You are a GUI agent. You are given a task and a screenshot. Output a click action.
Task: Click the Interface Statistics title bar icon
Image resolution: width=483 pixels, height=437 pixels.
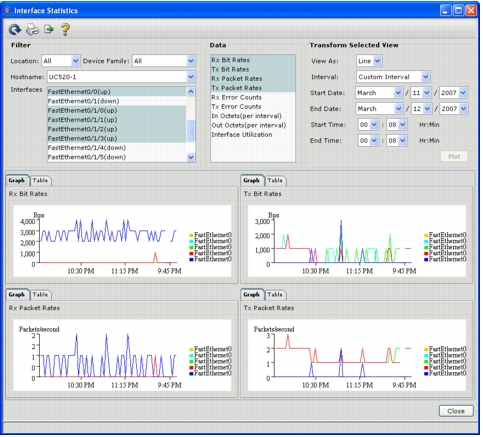(x=7, y=10)
